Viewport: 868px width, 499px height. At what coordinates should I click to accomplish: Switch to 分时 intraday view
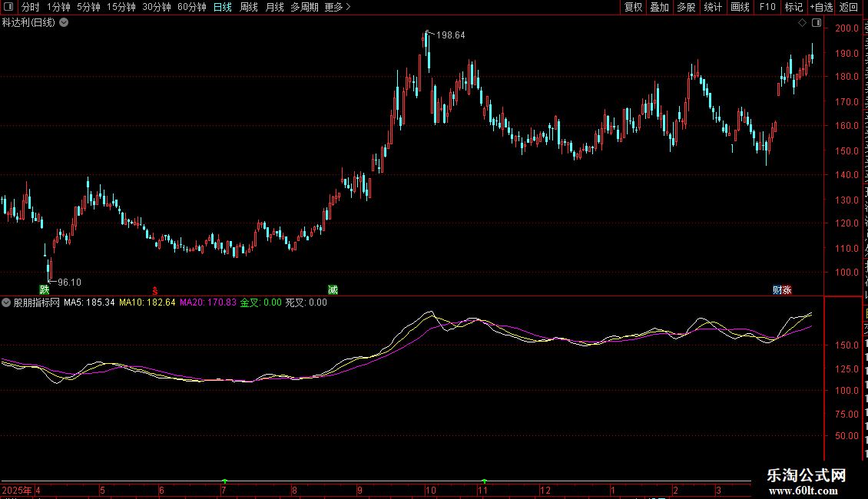click(31, 7)
